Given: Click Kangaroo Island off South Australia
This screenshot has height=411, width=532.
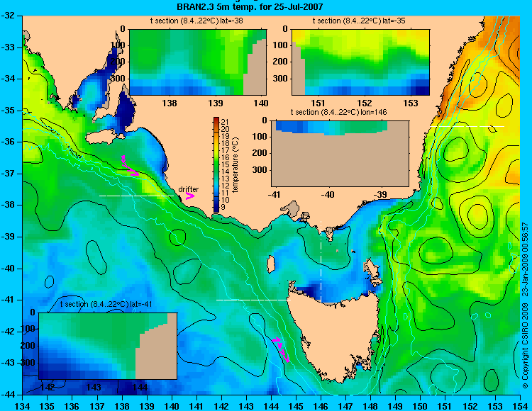Looking at the screenshot, I should tap(104, 137).
